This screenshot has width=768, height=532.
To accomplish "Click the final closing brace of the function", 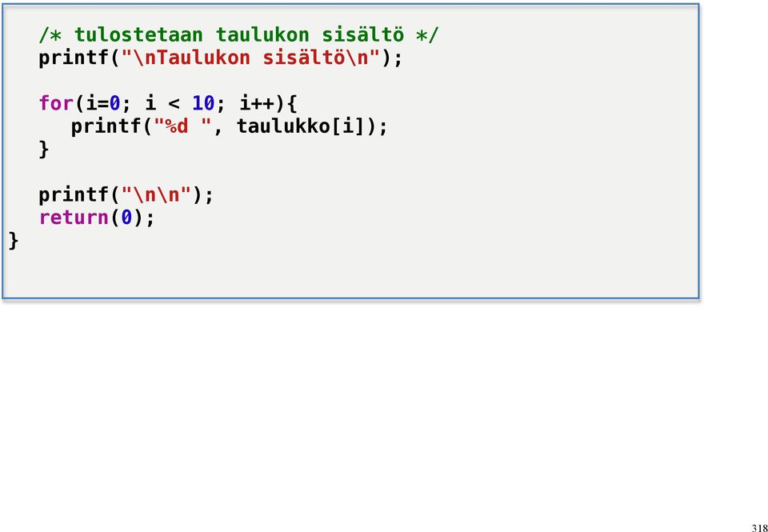I will (14, 241).
